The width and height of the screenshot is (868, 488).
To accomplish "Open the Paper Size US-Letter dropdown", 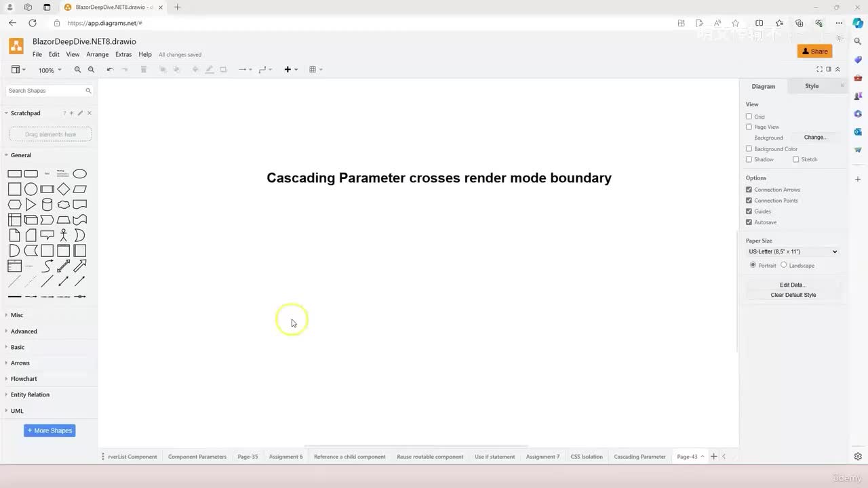I will [793, 251].
